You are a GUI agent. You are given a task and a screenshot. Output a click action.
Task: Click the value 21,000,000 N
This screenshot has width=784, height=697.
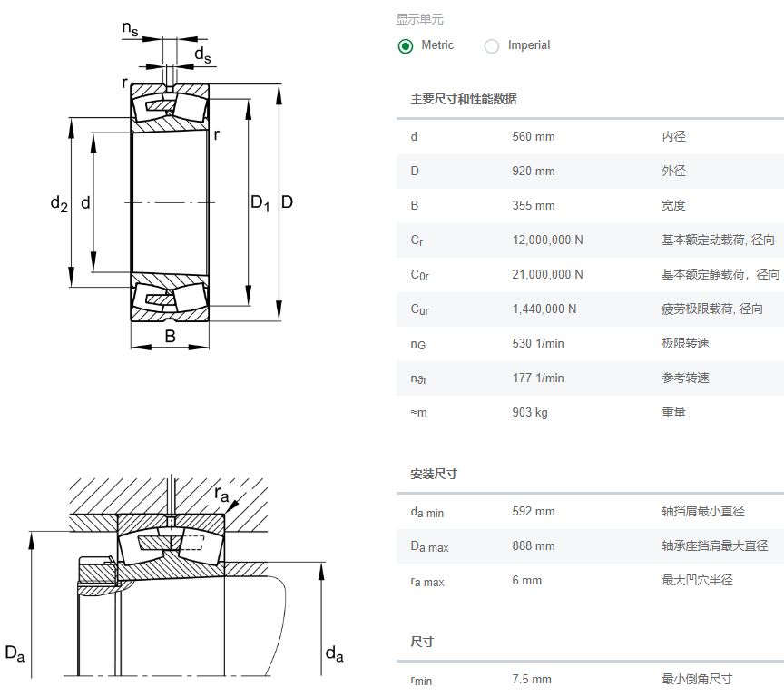click(547, 274)
